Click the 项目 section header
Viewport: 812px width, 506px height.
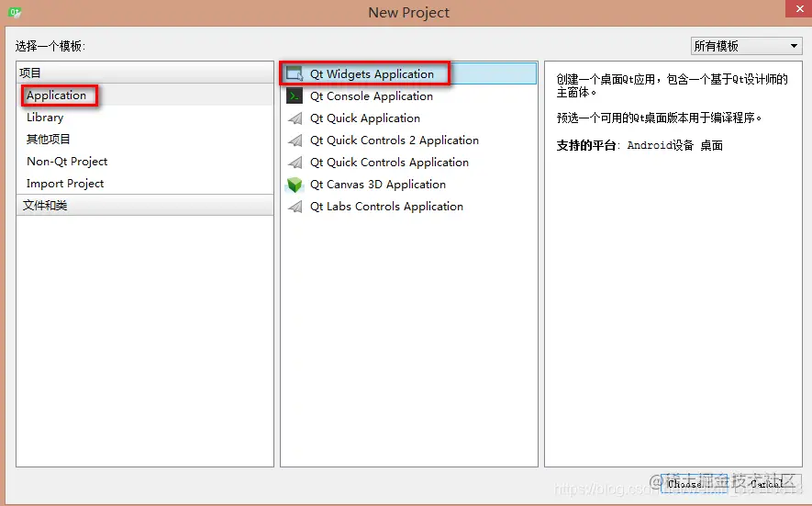[145, 73]
